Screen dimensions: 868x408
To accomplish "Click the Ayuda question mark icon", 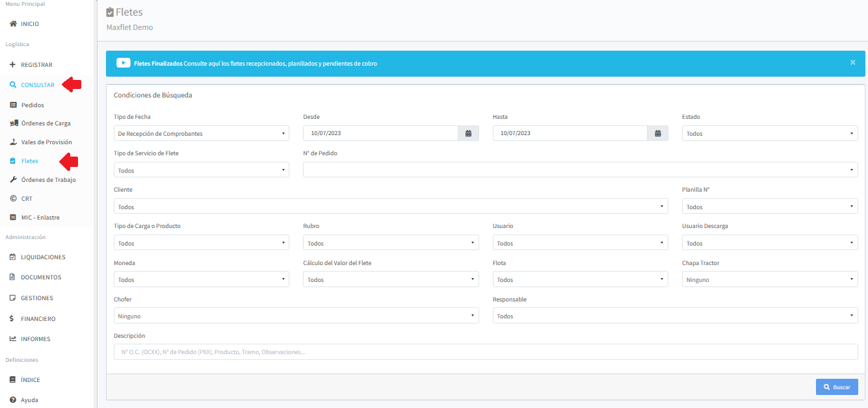I will click(x=13, y=400).
